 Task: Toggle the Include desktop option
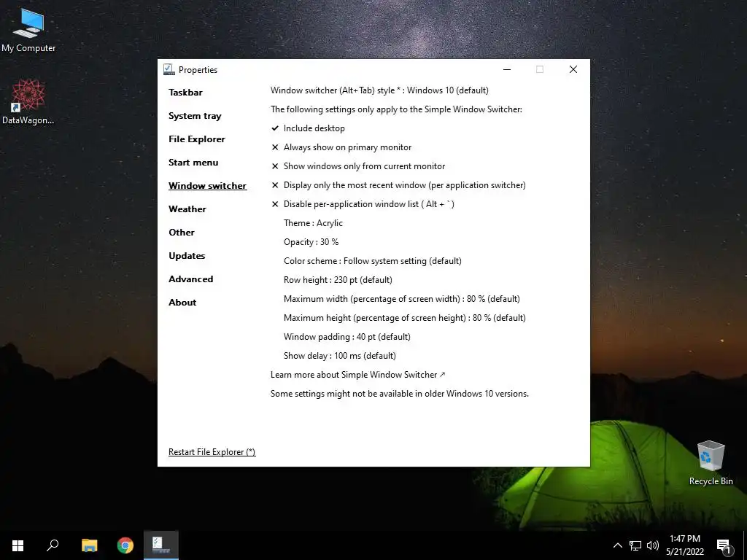click(309, 128)
